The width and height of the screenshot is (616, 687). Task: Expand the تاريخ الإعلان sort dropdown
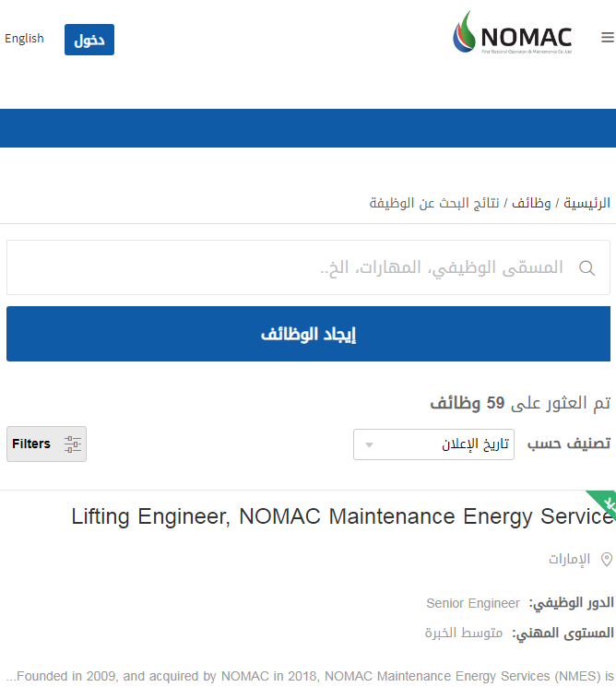click(x=433, y=444)
